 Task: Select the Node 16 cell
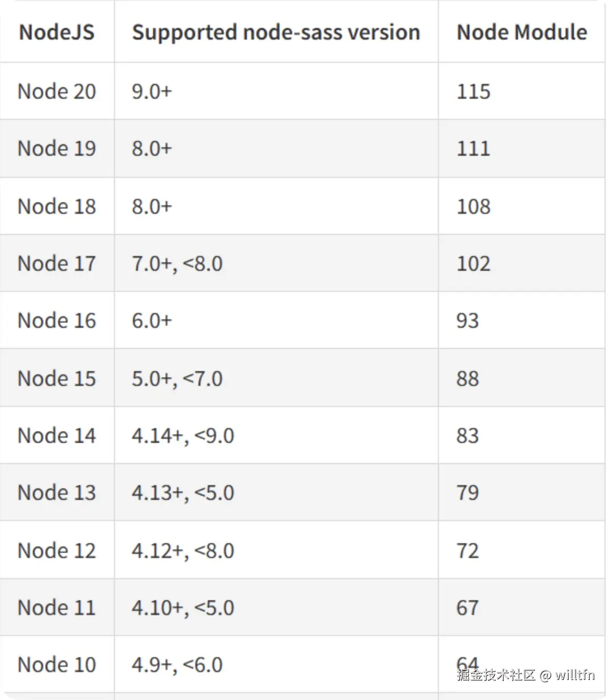[x=57, y=320]
